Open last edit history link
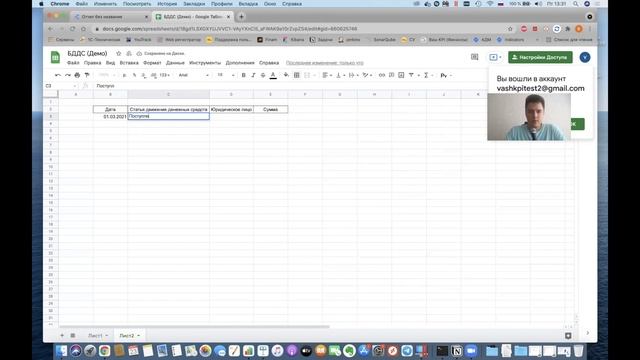Image resolution: width=640 pixels, height=360 pixels. [324, 63]
